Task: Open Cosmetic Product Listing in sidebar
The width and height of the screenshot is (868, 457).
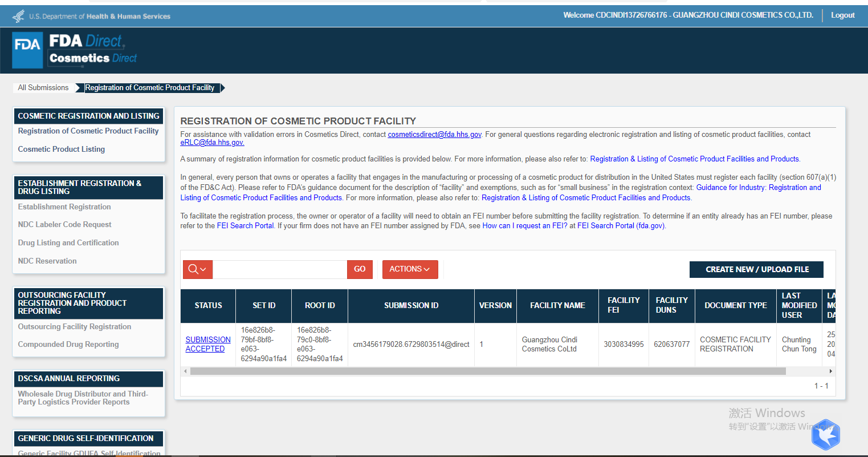Action: point(62,149)
